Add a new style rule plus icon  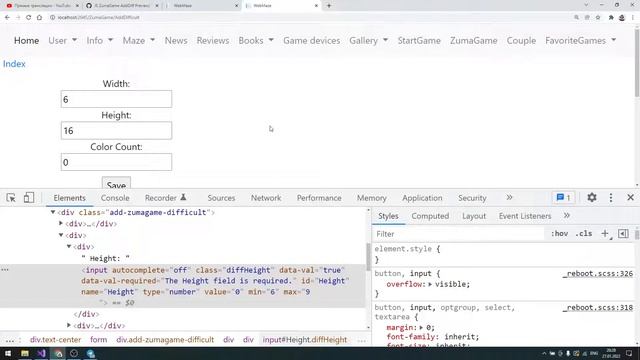[605, 234]
